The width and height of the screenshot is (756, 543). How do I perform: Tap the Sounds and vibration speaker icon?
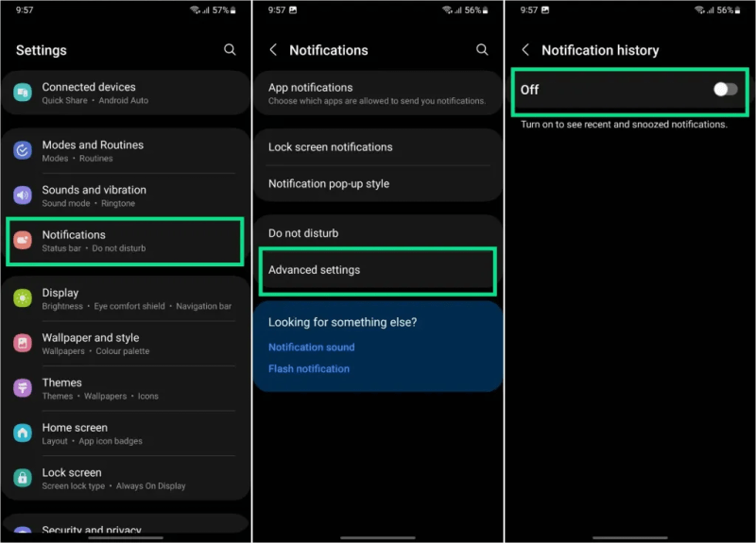[x=23, y=195]
